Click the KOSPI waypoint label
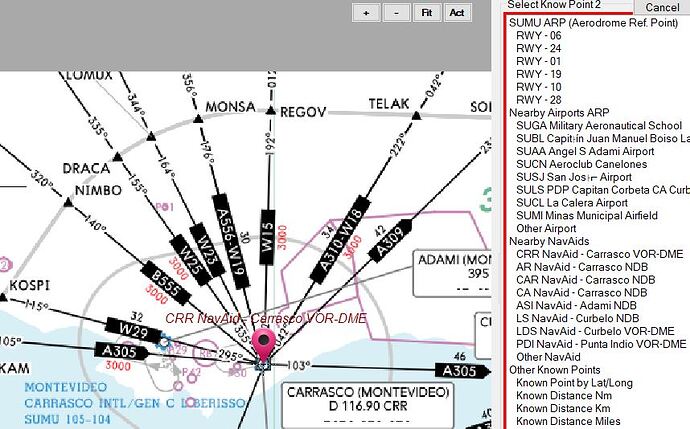The height and width of the screenshot is (429, 690). pos(29,285)
